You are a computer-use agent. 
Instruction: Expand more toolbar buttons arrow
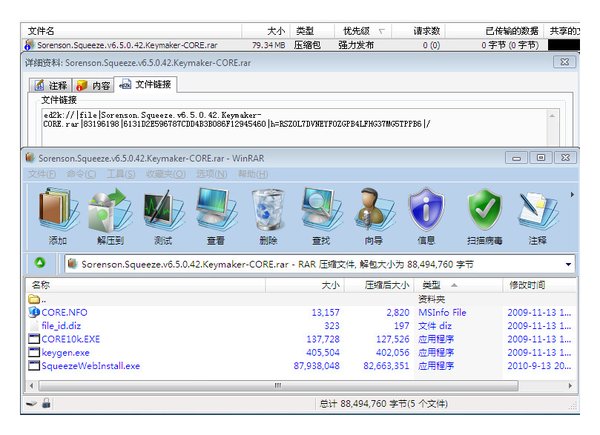tap(572, 195)
